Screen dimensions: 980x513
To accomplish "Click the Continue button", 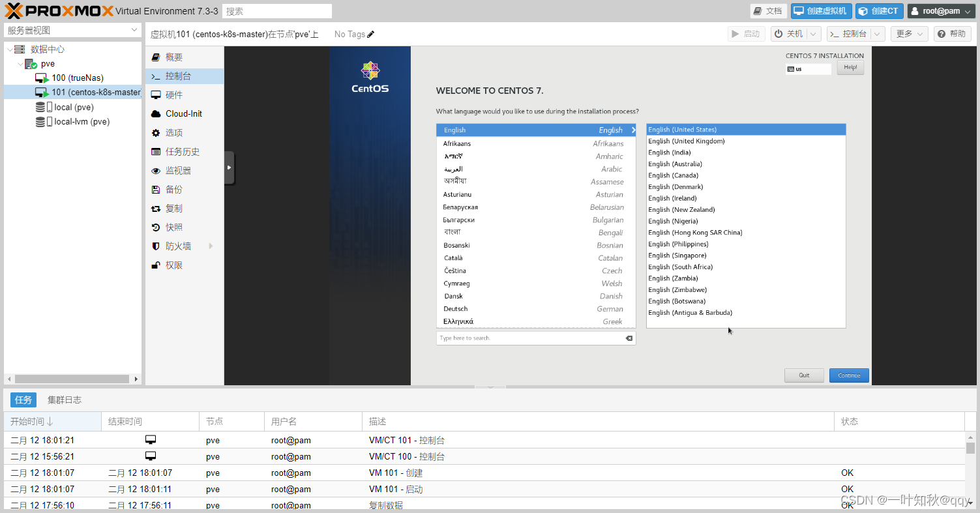I will [849, 375].
